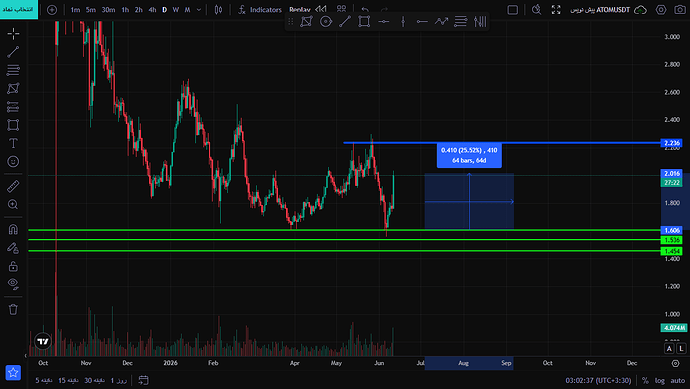Remove drawings with the trash icon
Screen dimensions: 690x389
coord(13,309)
